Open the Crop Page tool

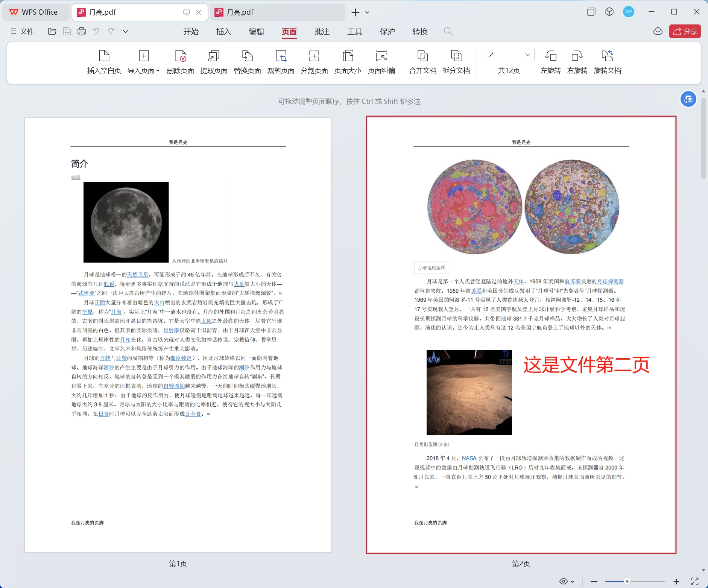(x=281, y=56)
